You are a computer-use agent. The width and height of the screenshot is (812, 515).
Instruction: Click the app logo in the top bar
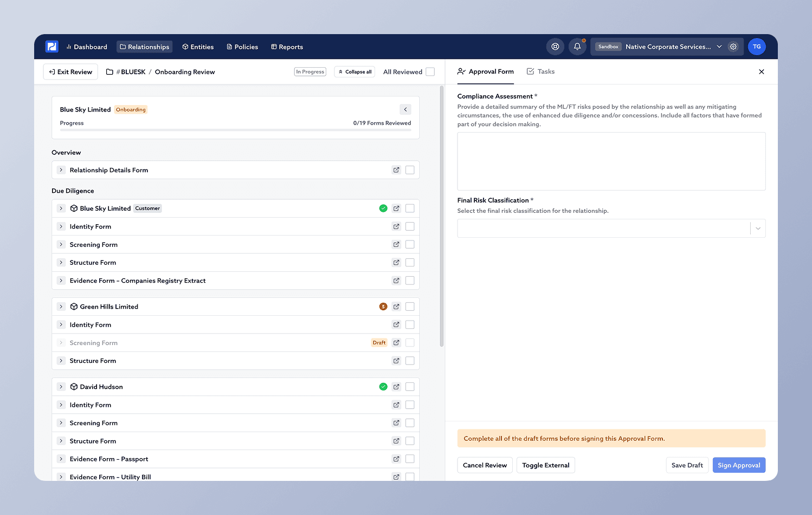click(x=51, y=47)
